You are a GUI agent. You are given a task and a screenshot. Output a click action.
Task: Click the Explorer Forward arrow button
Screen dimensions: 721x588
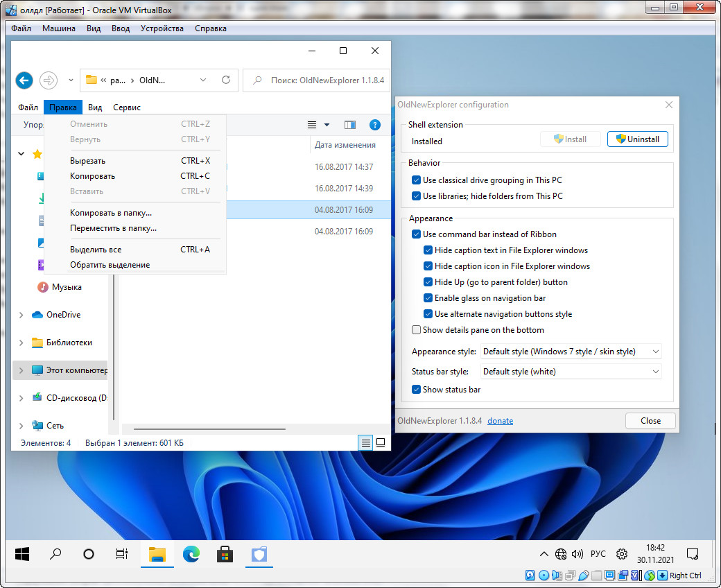[49, 80]
